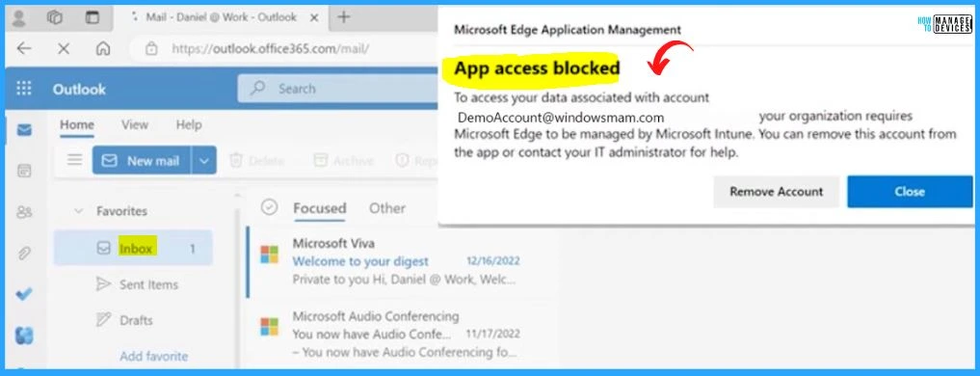Image resolution: width=980 pixels, height=376 pixels.
Task: Stop page loading with the X button
Action: tap(64, 49)
